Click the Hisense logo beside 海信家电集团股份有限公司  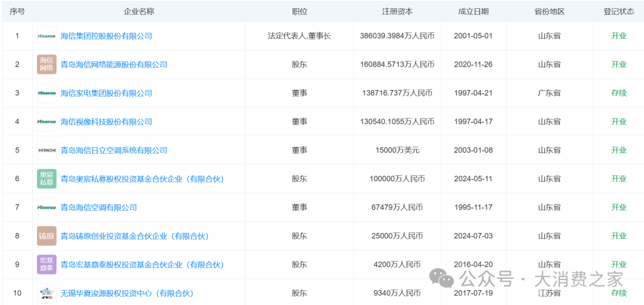click(x=47, y=93)
